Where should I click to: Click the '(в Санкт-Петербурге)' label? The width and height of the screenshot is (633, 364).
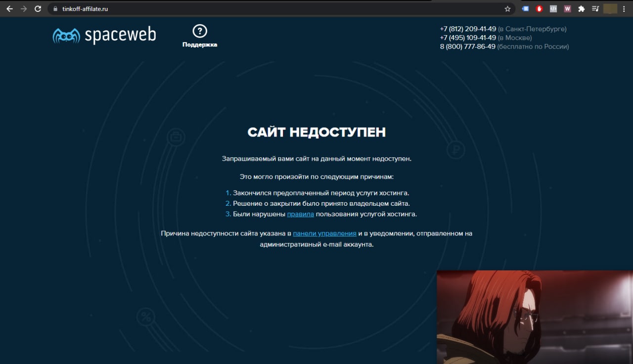(x=532, y=29)
